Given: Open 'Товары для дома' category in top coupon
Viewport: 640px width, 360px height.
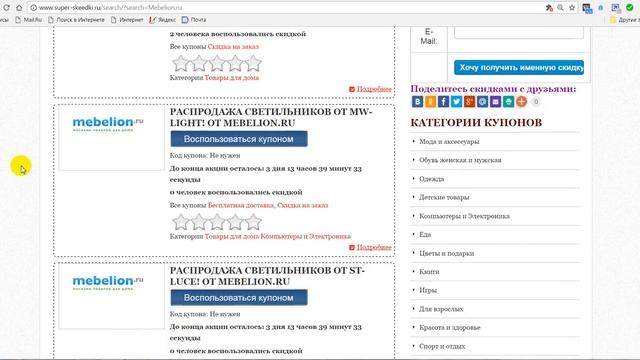Looking at the screenshot, I should coord(231,78).
